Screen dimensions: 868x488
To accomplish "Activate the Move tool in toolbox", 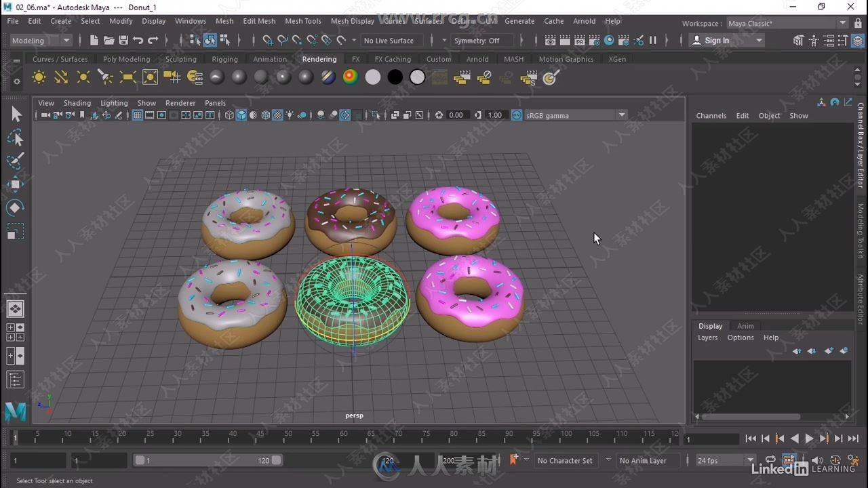I will point(16,184).
